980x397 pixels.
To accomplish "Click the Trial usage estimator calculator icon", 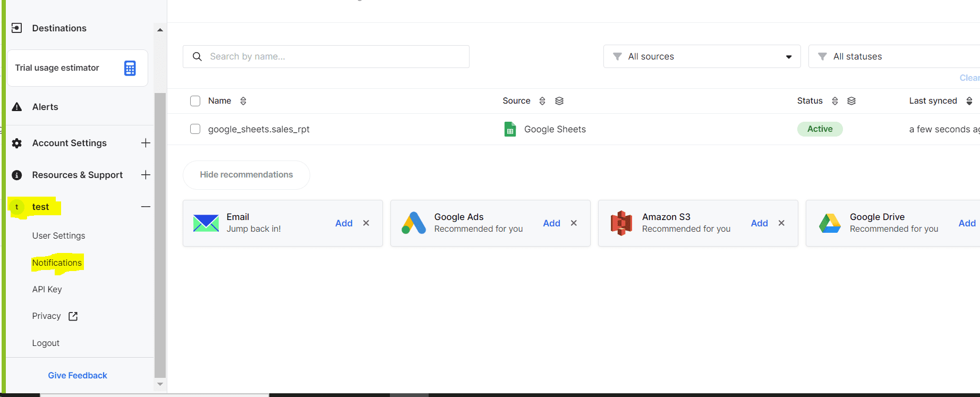I will point(130,68).
